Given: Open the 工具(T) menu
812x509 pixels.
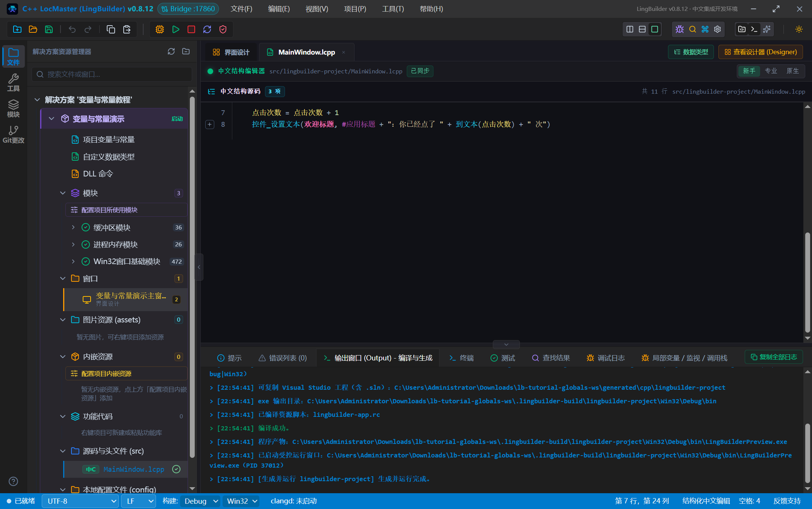Looking at the screenshot, I should point(393,9).
